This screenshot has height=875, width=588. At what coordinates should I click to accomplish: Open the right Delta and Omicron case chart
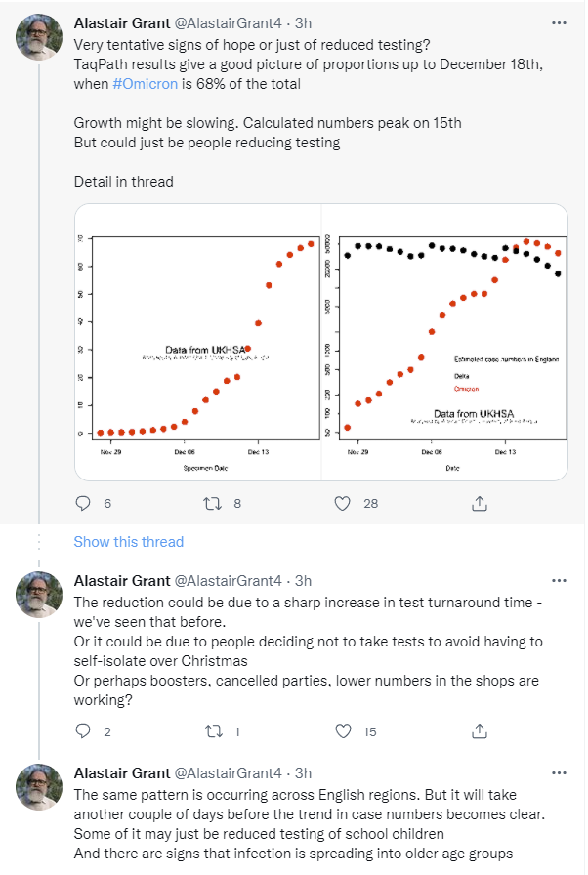pos(445,342)
